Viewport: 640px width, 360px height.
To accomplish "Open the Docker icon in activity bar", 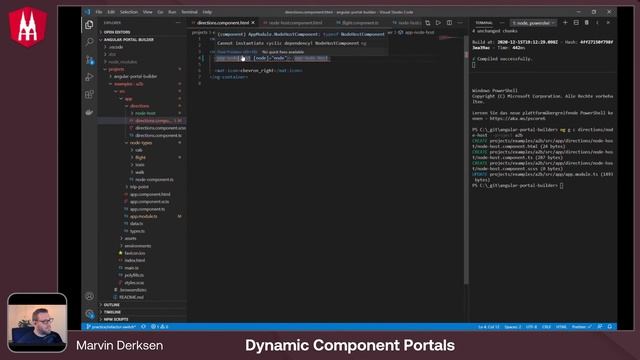I will click(x=89, y=112).
